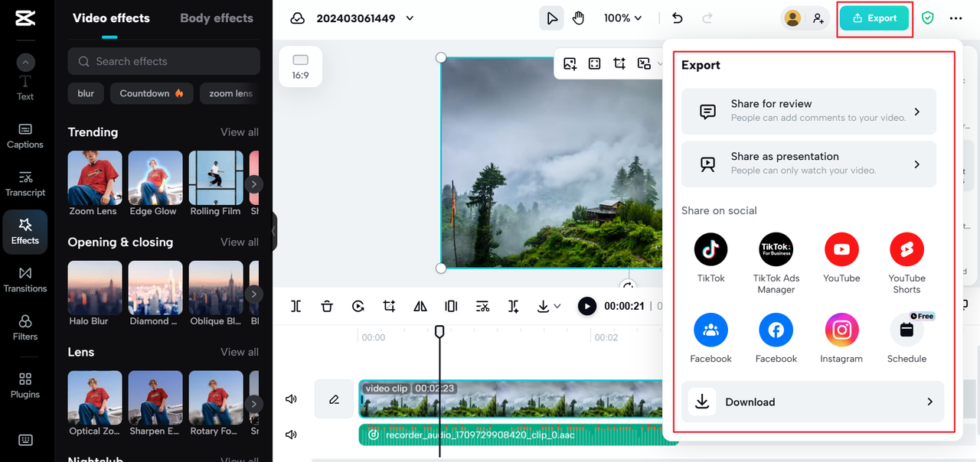Open Share as presentation option
The height and width of the screenshot is (462, 980).
[808, 164]
